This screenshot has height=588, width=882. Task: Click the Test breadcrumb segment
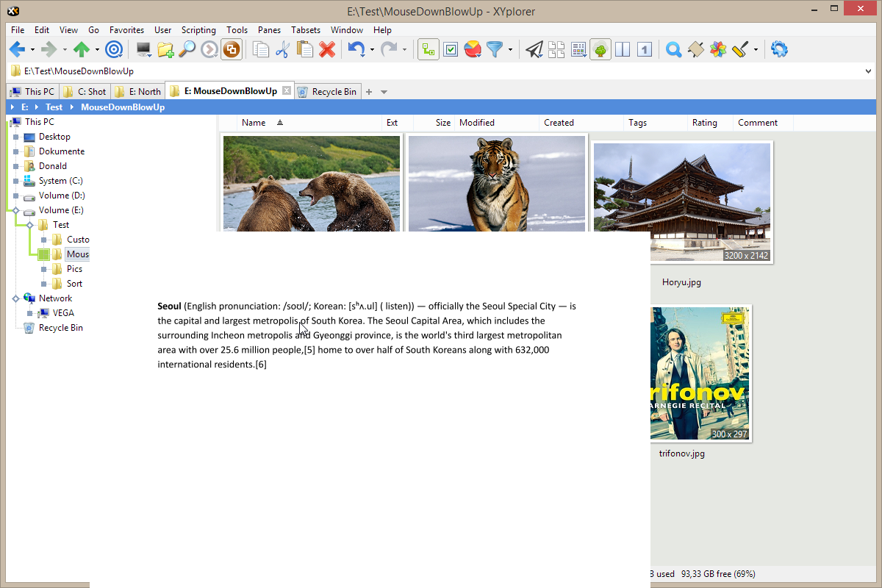pos(54,107)
